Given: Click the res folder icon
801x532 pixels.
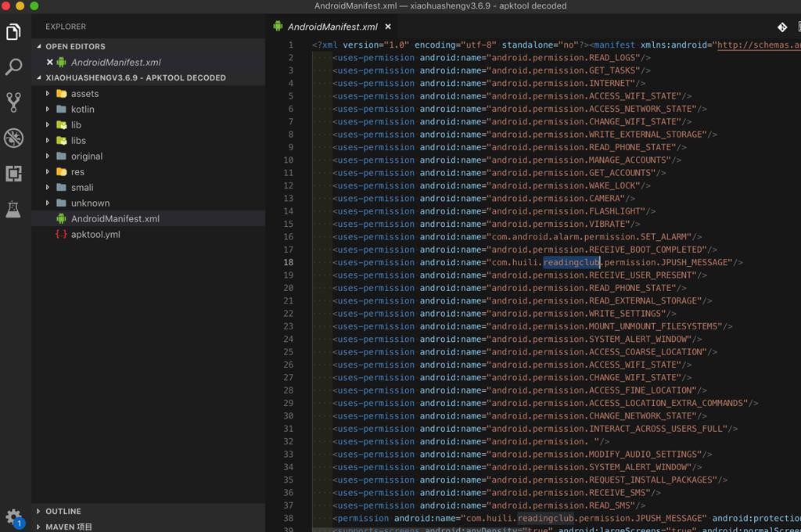Looking at the screenshot, I should pos(61,171).
